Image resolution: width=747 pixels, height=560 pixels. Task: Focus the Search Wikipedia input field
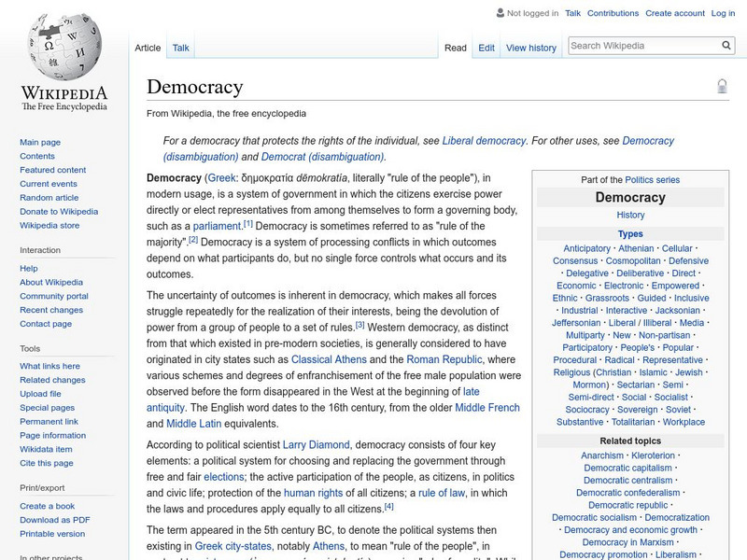(x=644, y=46)
